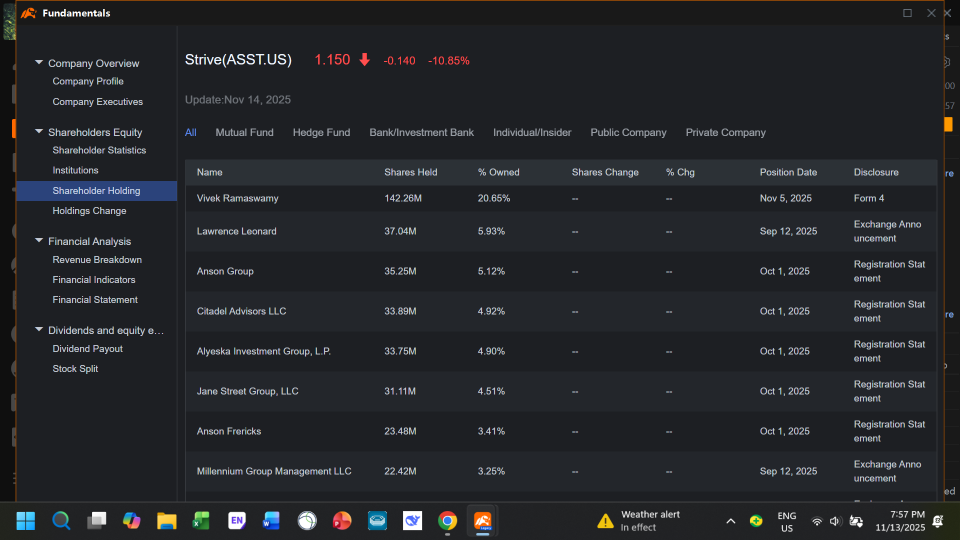
Task: Select Citadel Advisors LLC name
Action: (241, 311)
